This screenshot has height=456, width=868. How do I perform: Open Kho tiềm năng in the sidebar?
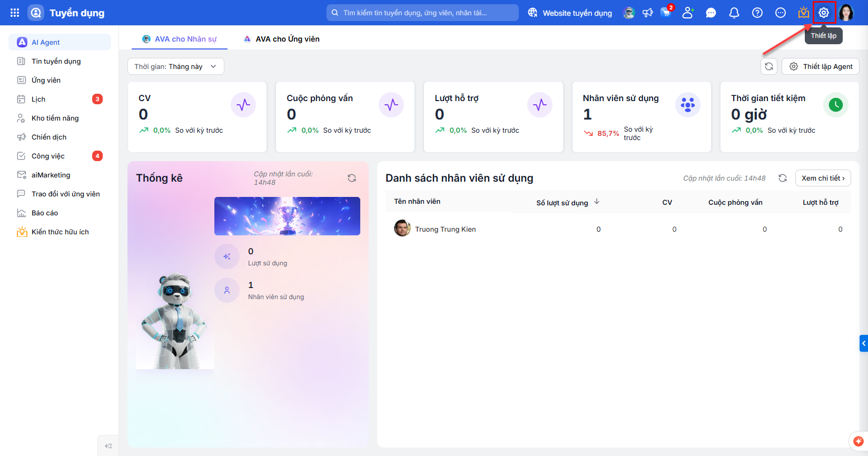click(x=60, y=118)
